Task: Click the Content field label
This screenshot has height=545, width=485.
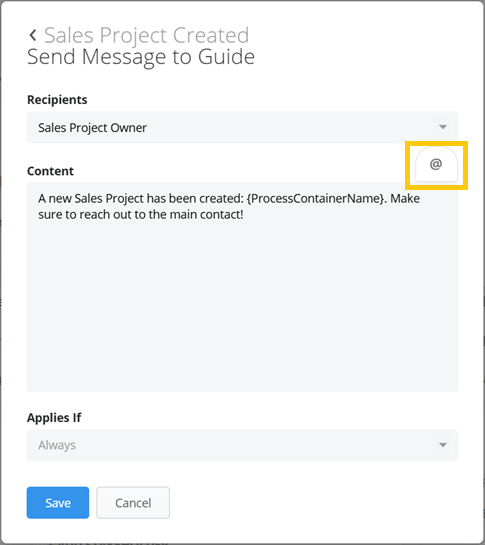Action: [50, 171]
